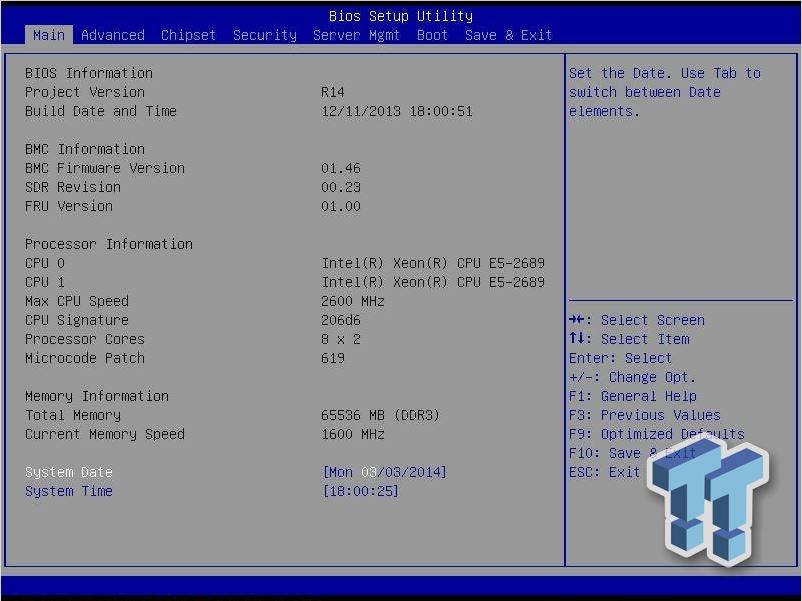Select the Server Mgmt tab
This screenshot has width=802, height=601.
[356, 35]
